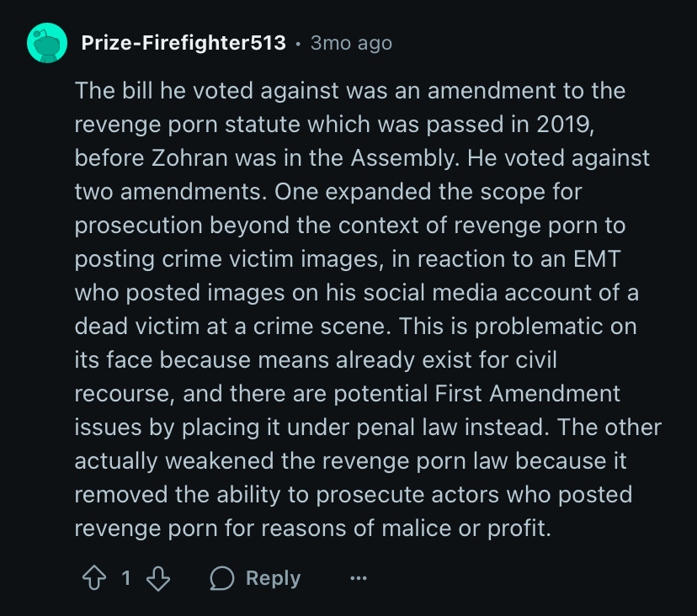Open Prize-Firefighter513's user profile
The width and height of the screenshot is (697, 616).
click(x=184, y=42)
